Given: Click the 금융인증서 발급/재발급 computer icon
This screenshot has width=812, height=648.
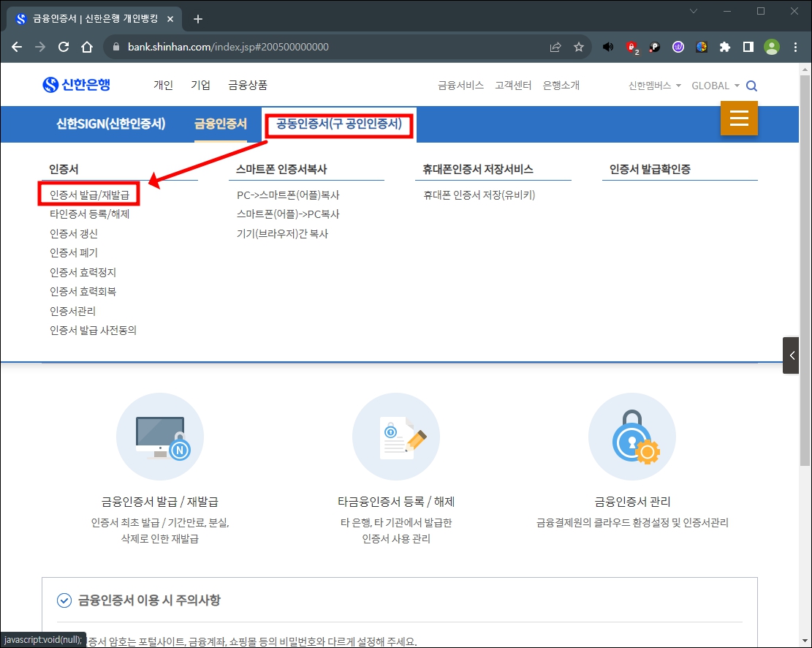Looking at the screenshot, I should (x=160, y=437).
